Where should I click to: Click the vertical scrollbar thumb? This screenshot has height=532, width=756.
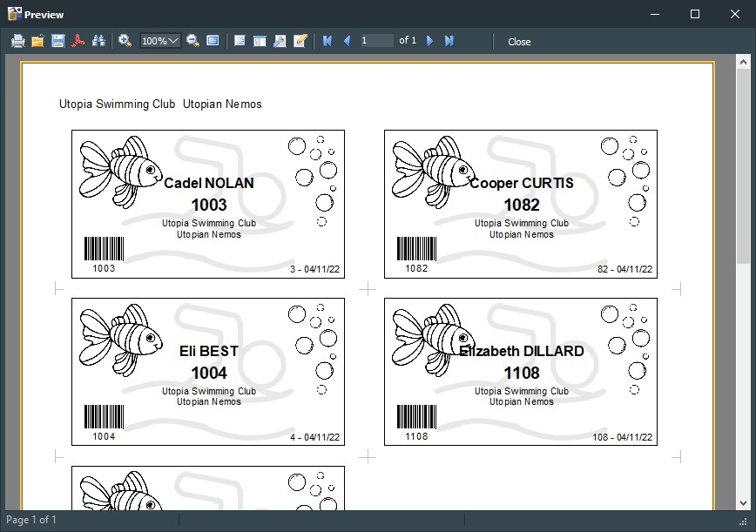743,167
